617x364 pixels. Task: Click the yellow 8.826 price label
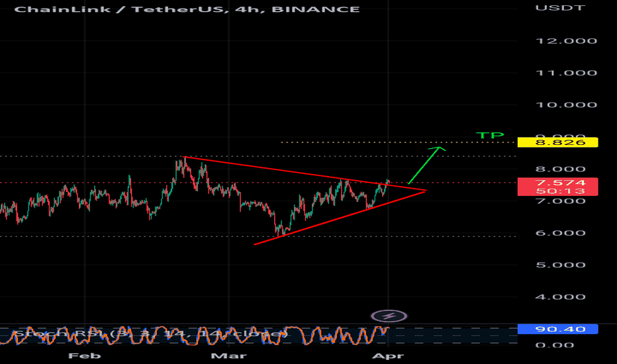pyautogui.click(x=557, y=142)
